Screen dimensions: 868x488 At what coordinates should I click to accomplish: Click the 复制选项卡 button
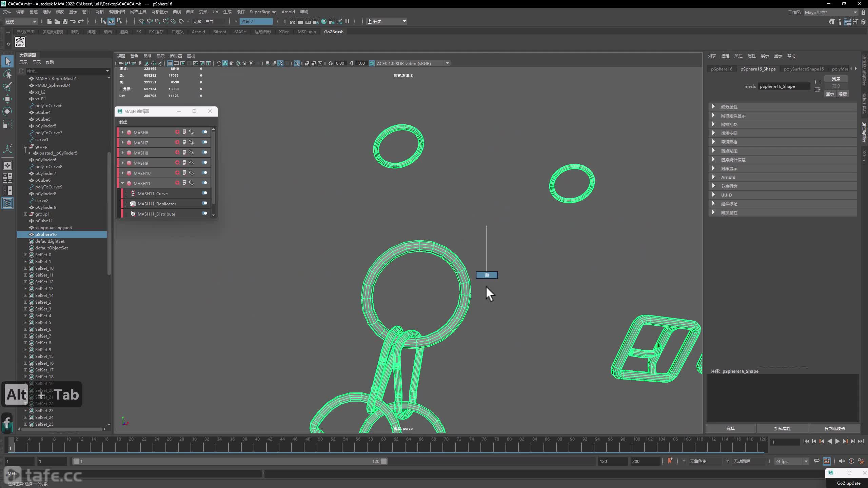[834, 428]
